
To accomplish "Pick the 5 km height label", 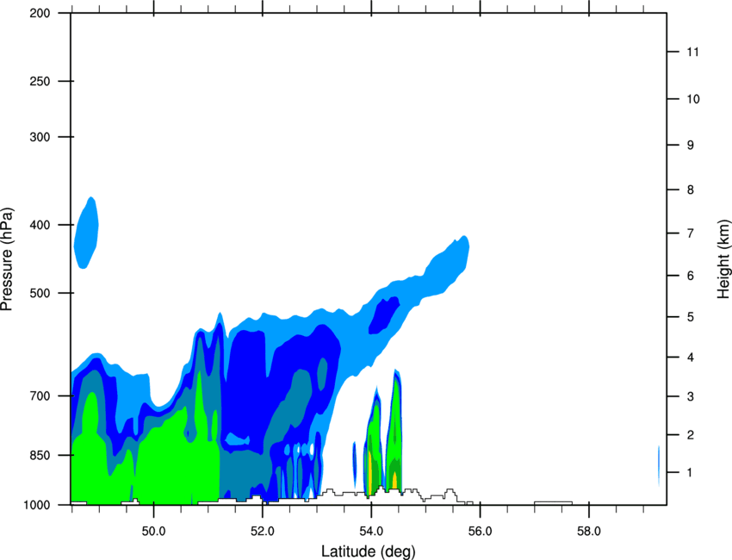I will click(691, 317).
